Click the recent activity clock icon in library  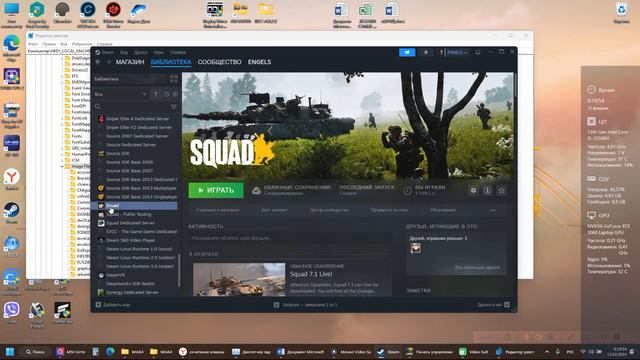[x=166, y=94]
